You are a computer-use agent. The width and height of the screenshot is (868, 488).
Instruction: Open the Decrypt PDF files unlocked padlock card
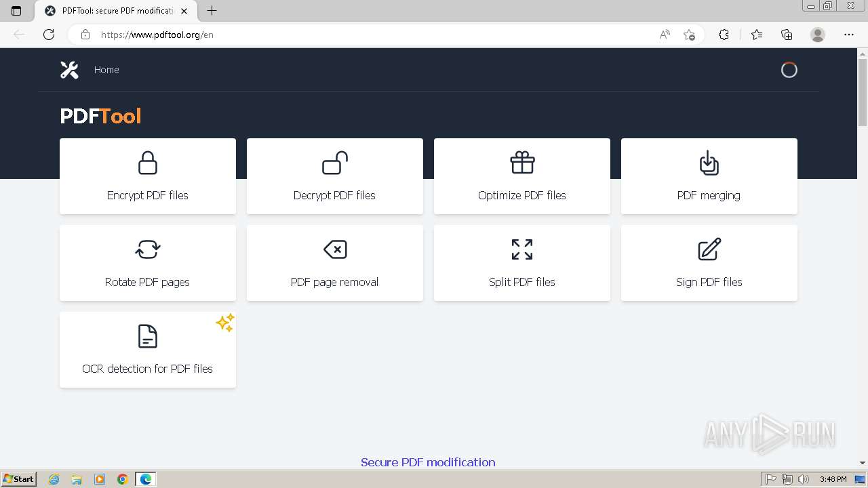335,176
